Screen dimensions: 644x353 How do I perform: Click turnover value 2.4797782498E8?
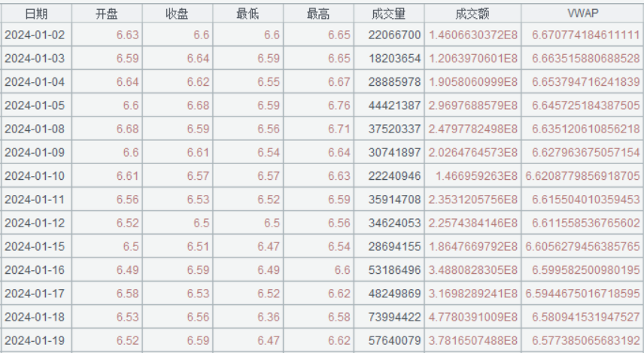pos(473,129)
